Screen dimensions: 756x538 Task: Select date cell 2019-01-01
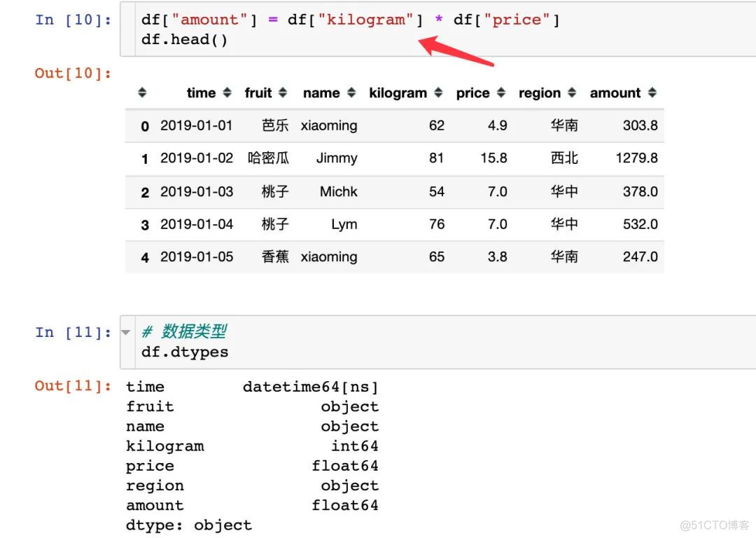[x=197, y=125]
